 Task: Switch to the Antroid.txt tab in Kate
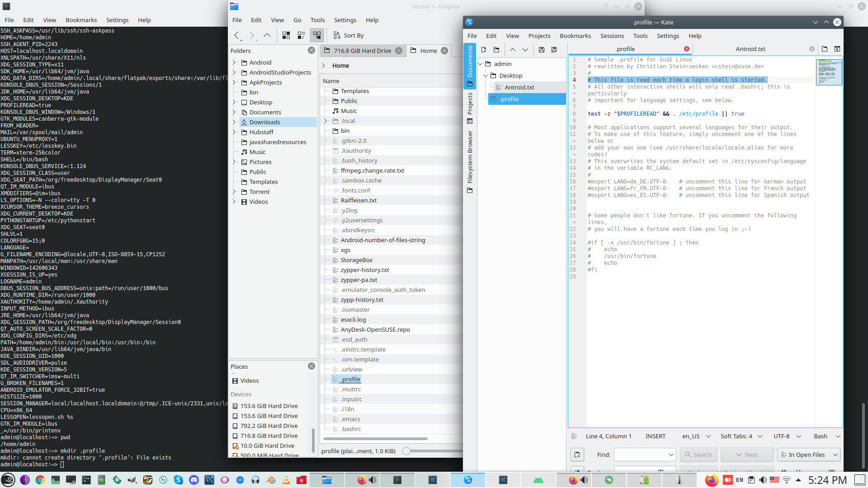750,49
